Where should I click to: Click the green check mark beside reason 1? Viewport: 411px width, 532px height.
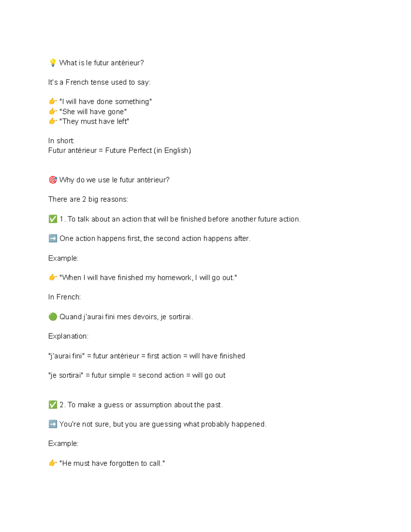click(53, 219)
